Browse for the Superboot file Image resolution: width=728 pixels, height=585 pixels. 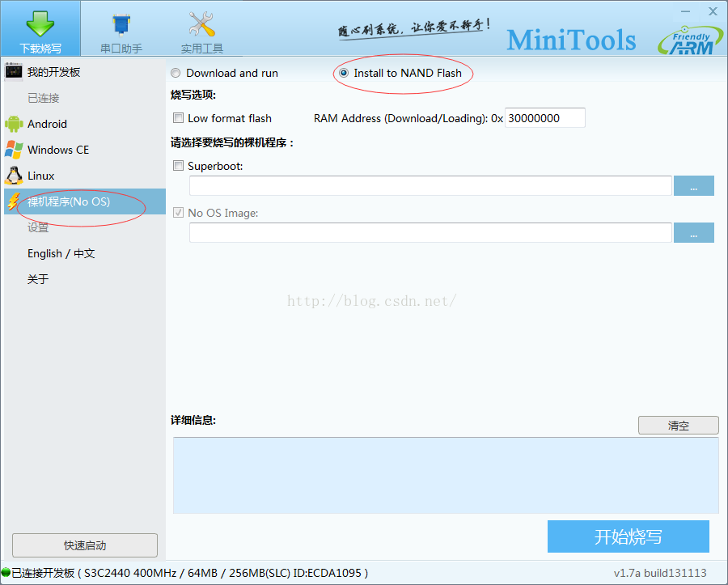694,186
